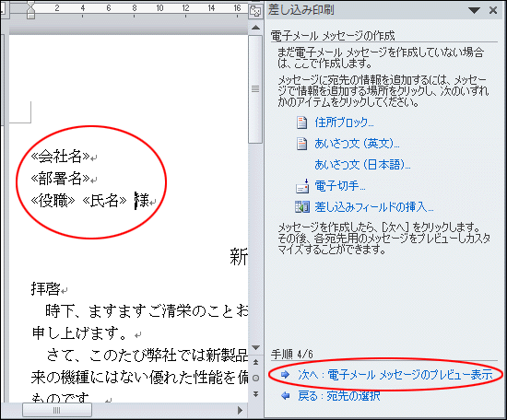Click the vertical scrollbar down arrow
Image resolution: width=507 pixels, height=420 pixels.
click(255, 347)
